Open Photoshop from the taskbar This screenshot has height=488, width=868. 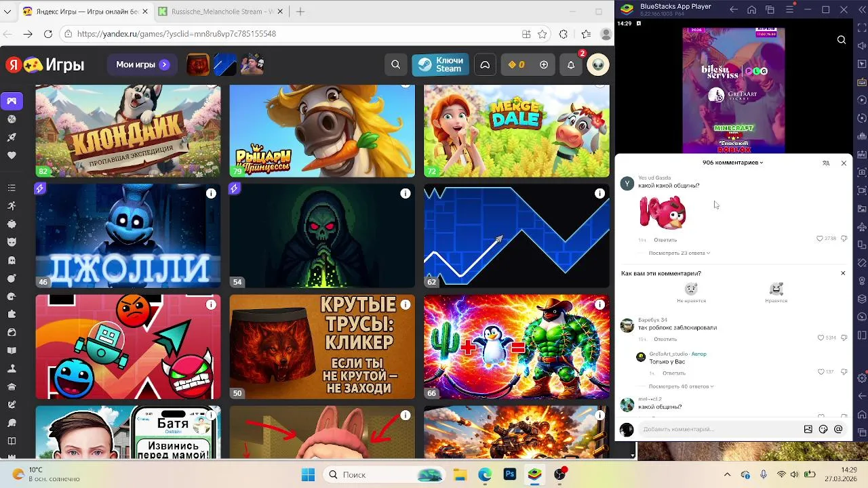(510, 474)
